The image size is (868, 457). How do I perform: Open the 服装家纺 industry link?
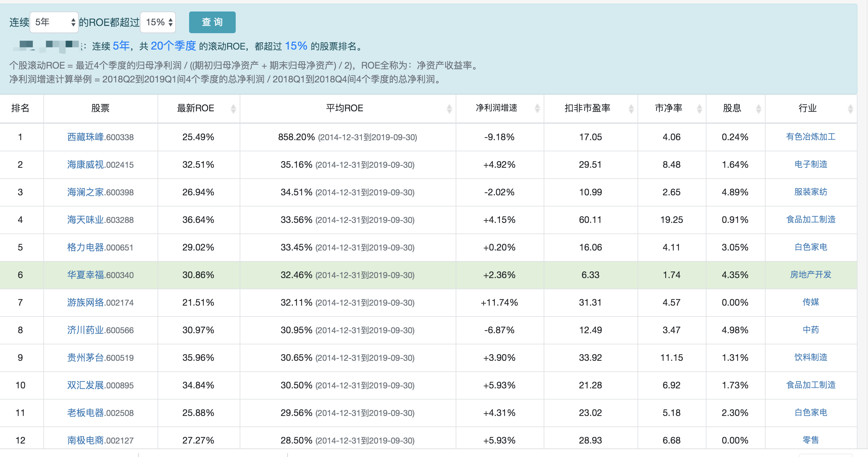coord(811,192)
